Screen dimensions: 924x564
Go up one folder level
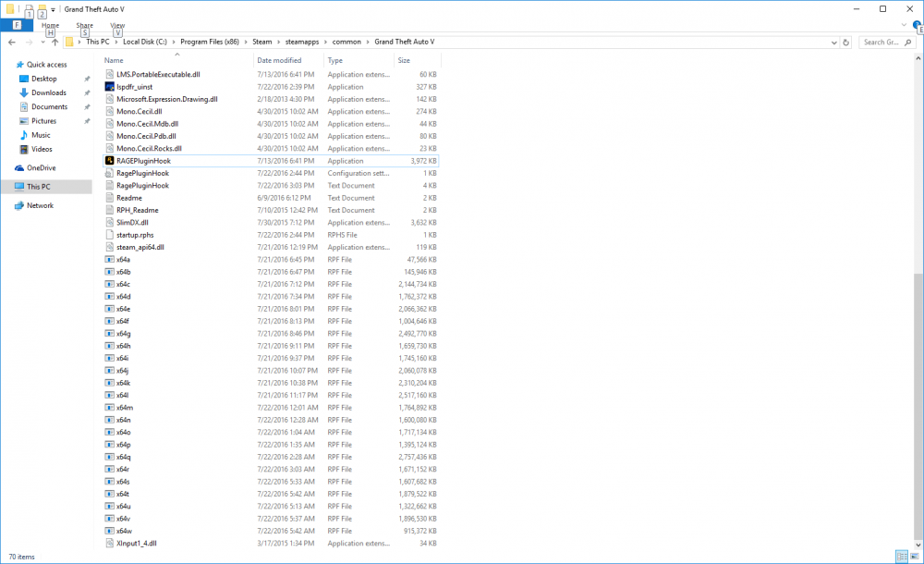coord(55,42)
